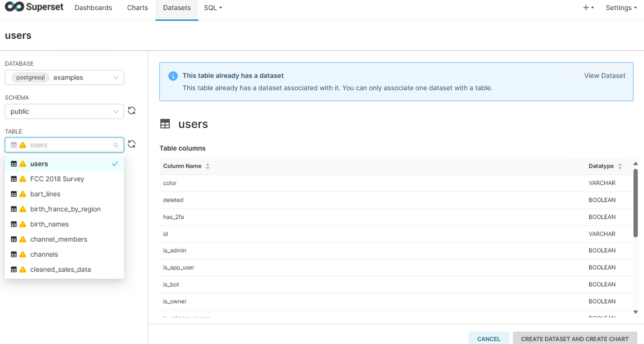Screen dimensions: 644x344
Task: Open the database selector dropdown
Action: (x=64, y=78)
